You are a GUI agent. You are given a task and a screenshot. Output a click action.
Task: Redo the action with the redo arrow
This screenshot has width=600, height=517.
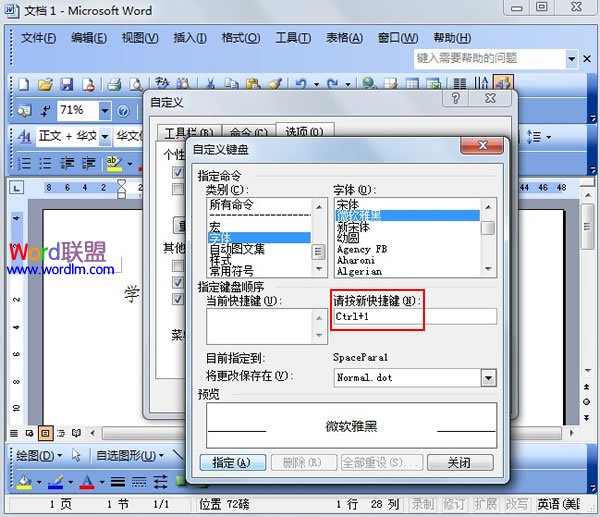pyautogui.click(x=333, y=83)
